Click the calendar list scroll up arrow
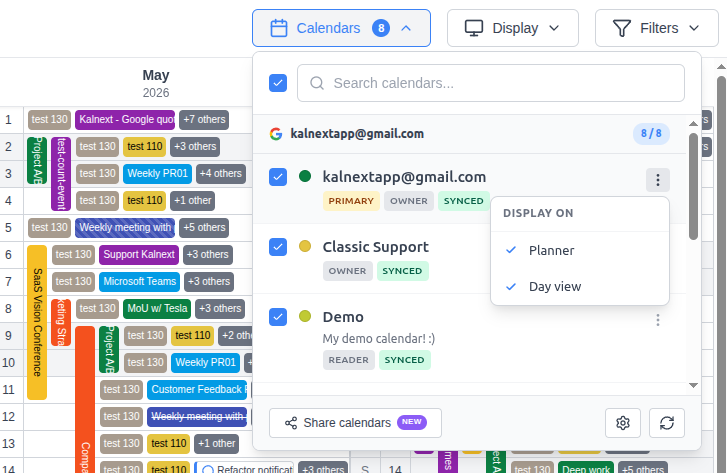 point(693,123)
